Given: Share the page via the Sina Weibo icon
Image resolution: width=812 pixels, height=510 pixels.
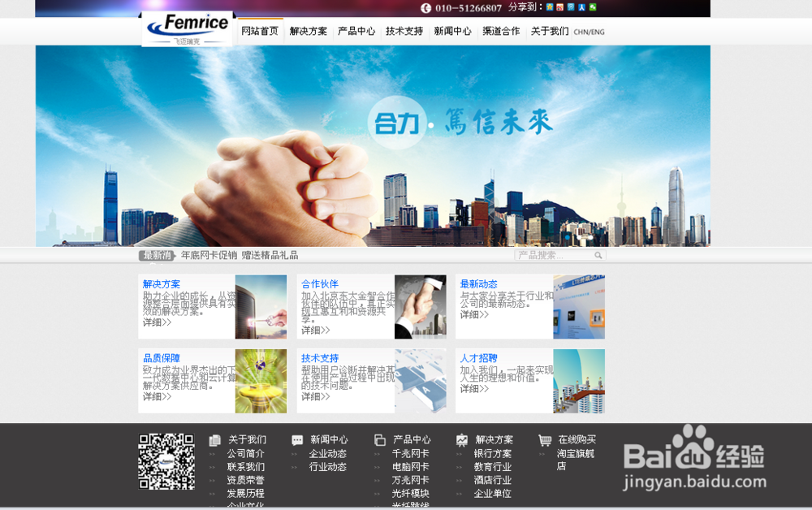Looking at the screenshot, I should tap(560, 6).
